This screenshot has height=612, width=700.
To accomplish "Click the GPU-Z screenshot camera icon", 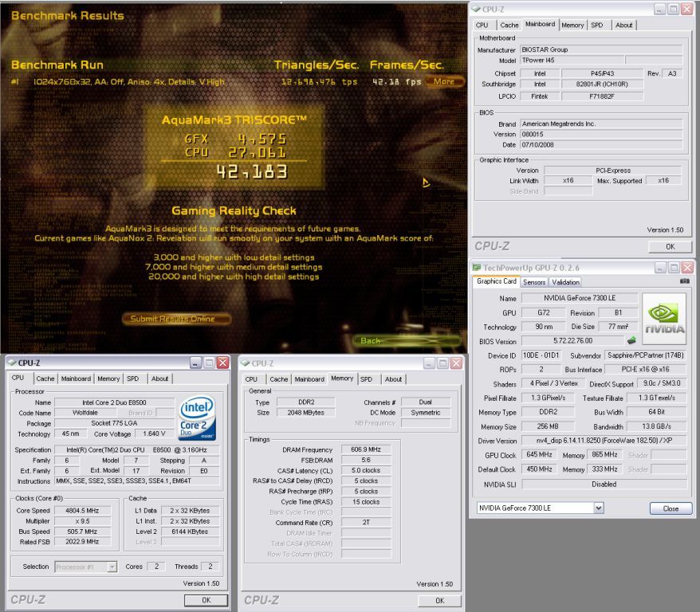I will [684, 281].
